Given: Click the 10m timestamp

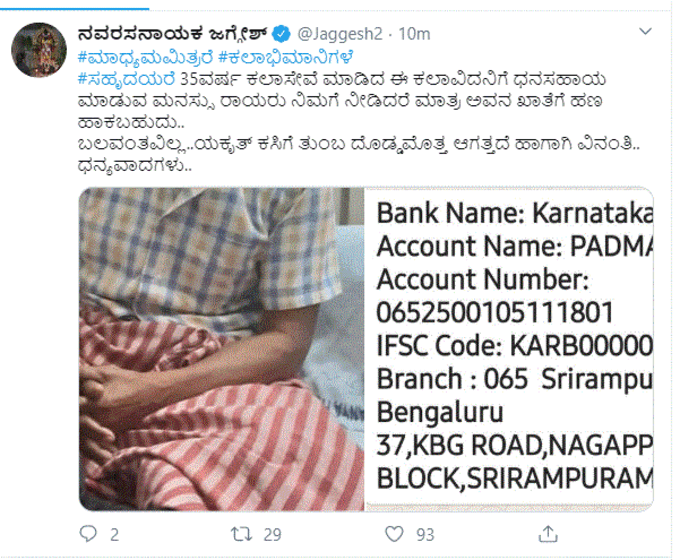Looking at the screenshot, I should click(414, 34).
